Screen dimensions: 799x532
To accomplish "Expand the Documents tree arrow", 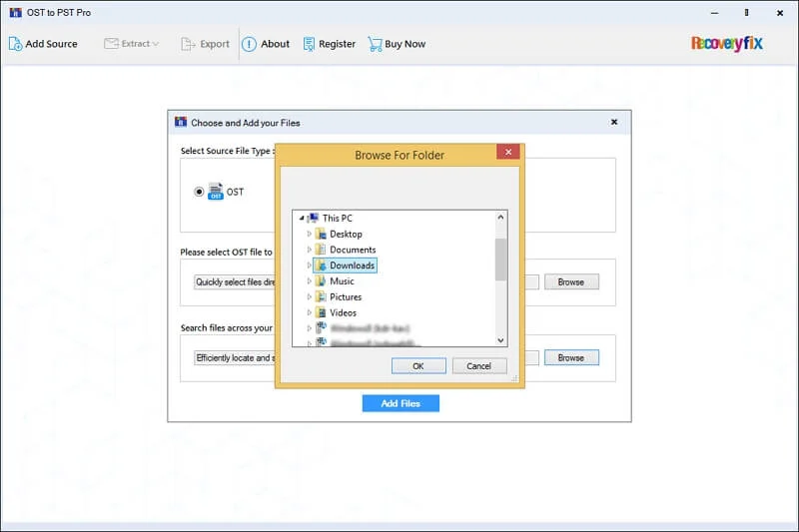I will click(x=310, y=250).
